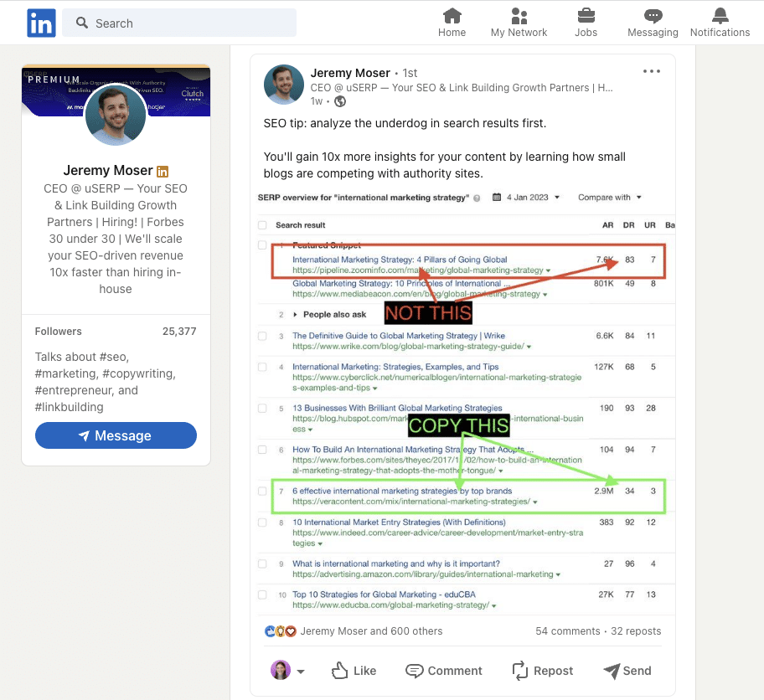
Task: Check the box for the eduCBA result
Action: [262, 594]
